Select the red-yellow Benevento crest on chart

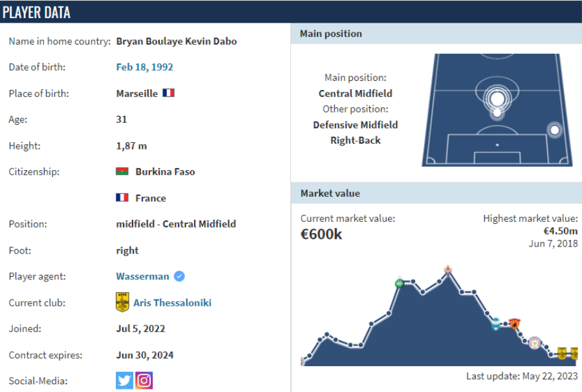point(514,323)
